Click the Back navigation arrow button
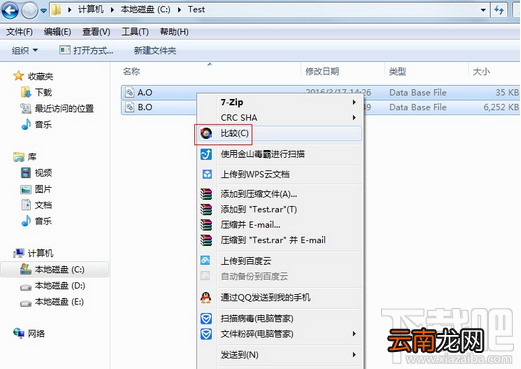 10,10
